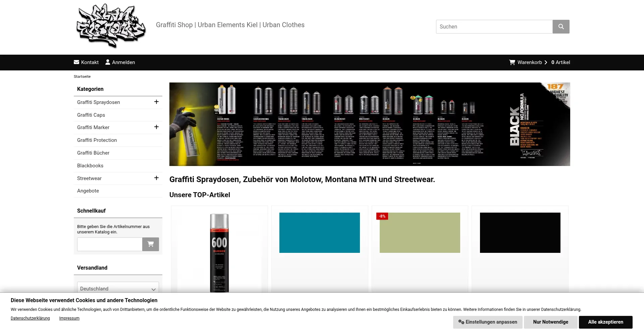
Task: Click the 0 Artikel cart count
Action: coord(560,62)
